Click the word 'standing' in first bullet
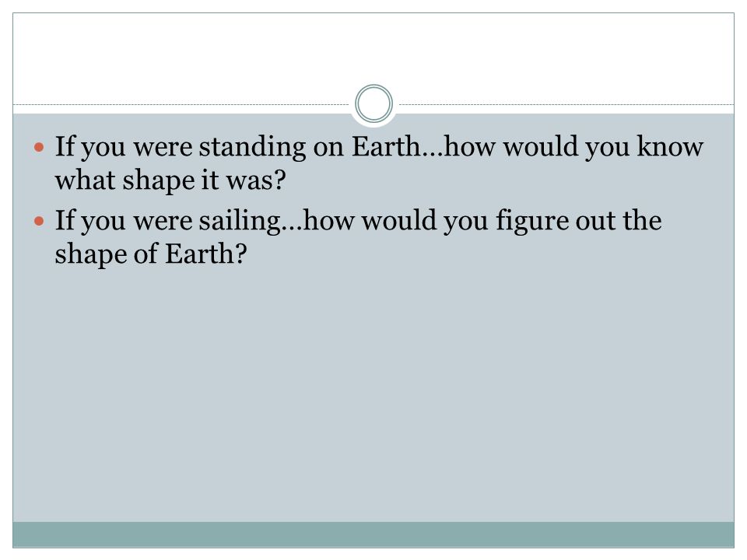 point(252,147)
